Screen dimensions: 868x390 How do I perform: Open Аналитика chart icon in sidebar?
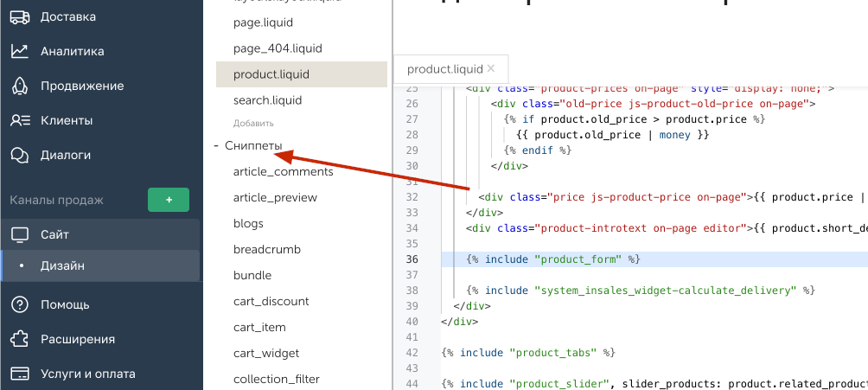tap(20, 52)
